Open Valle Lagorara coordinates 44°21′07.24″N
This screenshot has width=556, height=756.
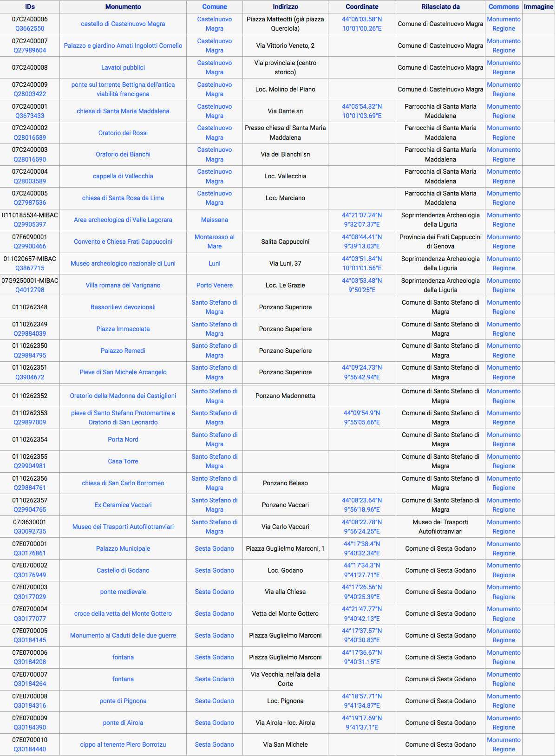click(x=362, y=220)
